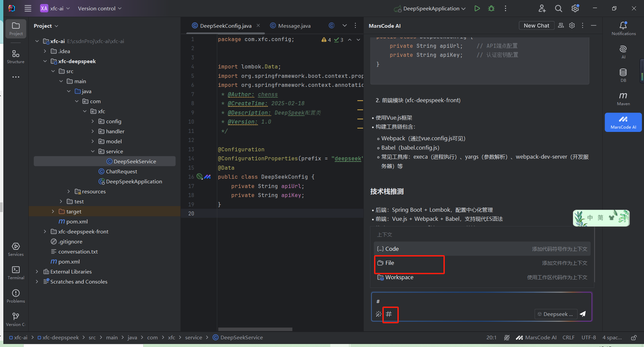Open the Deepseek model selector
The height and width of the screenshot is (347, 644).
pos(556,314)
